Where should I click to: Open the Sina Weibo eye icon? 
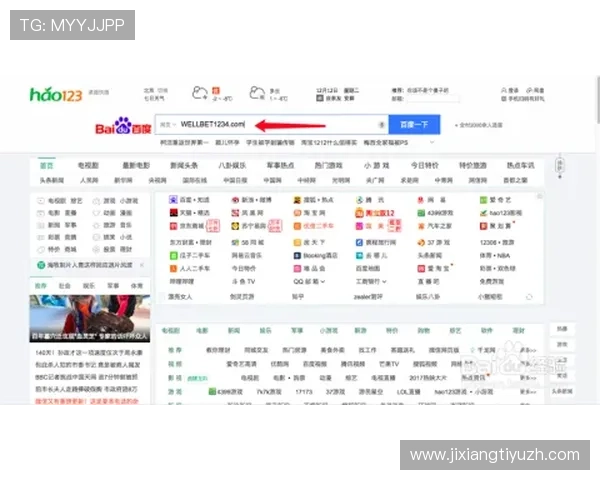pos(235,200)
